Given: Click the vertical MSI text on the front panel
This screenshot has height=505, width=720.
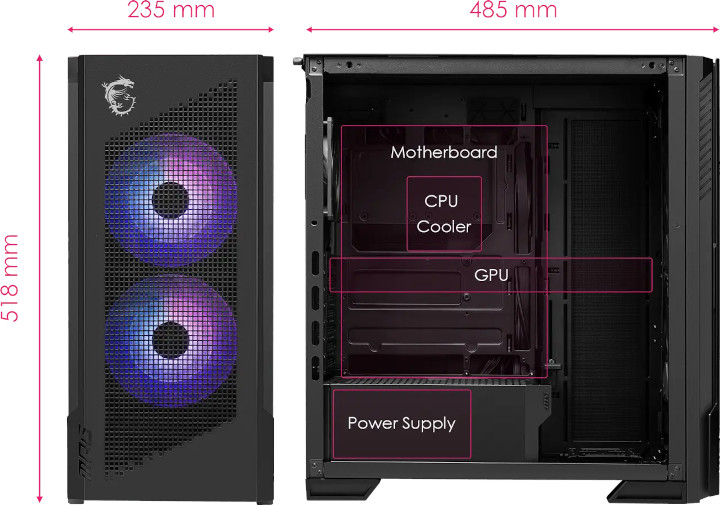Looking at the screenshot, I should coord(85,452).
